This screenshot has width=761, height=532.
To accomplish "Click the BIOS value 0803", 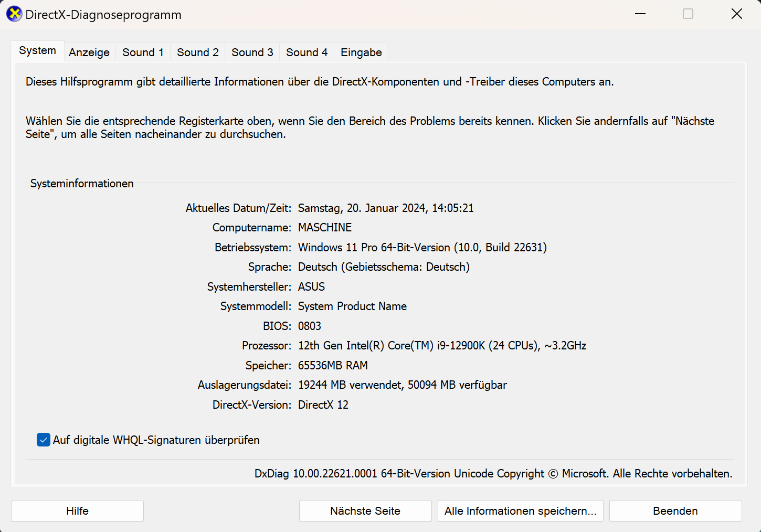I will point(310,326).
